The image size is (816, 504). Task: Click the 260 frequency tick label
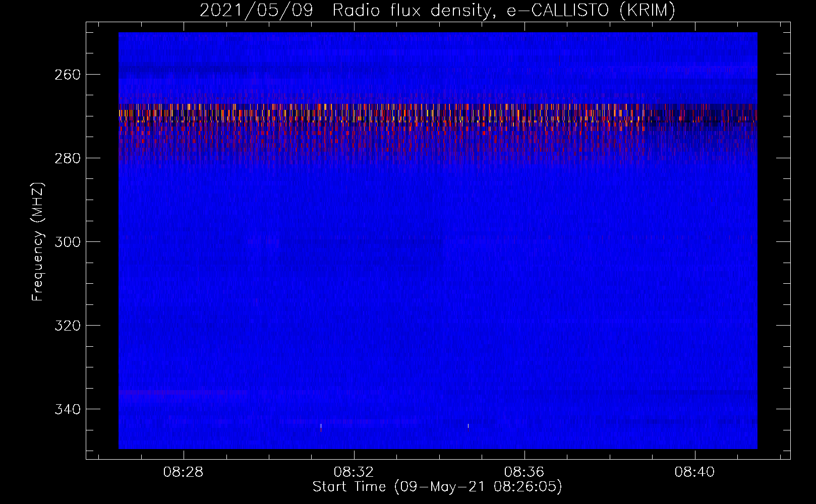click(x=67, y=75)
